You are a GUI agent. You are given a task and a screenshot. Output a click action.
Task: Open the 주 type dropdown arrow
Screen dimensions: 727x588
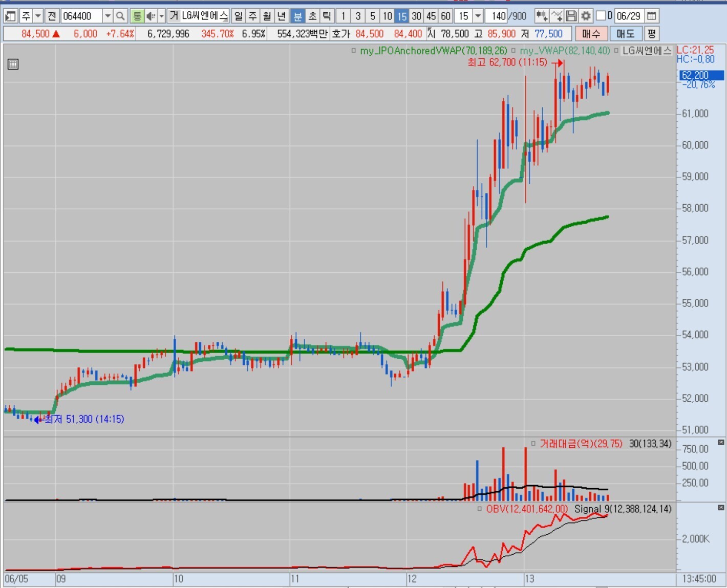[x=38, y=16]
